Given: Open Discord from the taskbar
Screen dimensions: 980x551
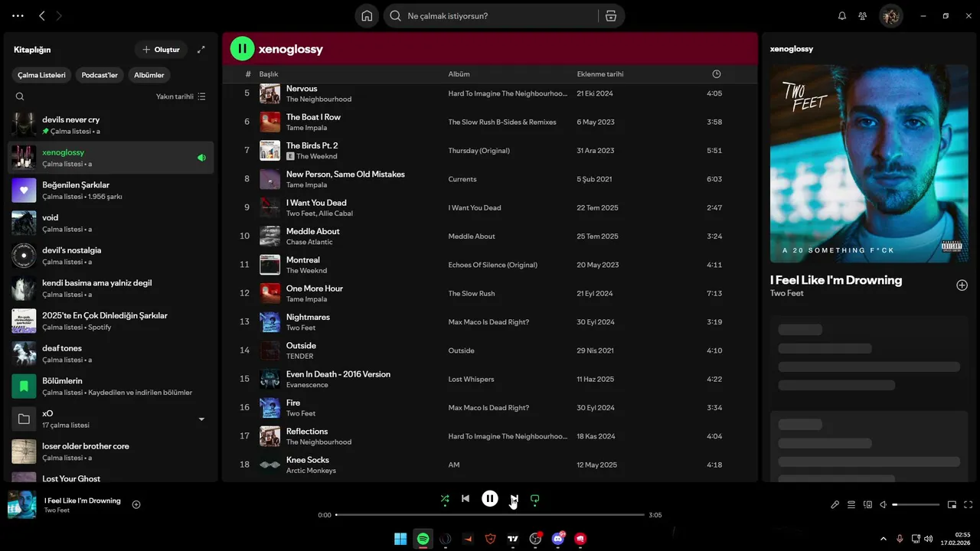Looking at the screenshot, I should point(559,539).
